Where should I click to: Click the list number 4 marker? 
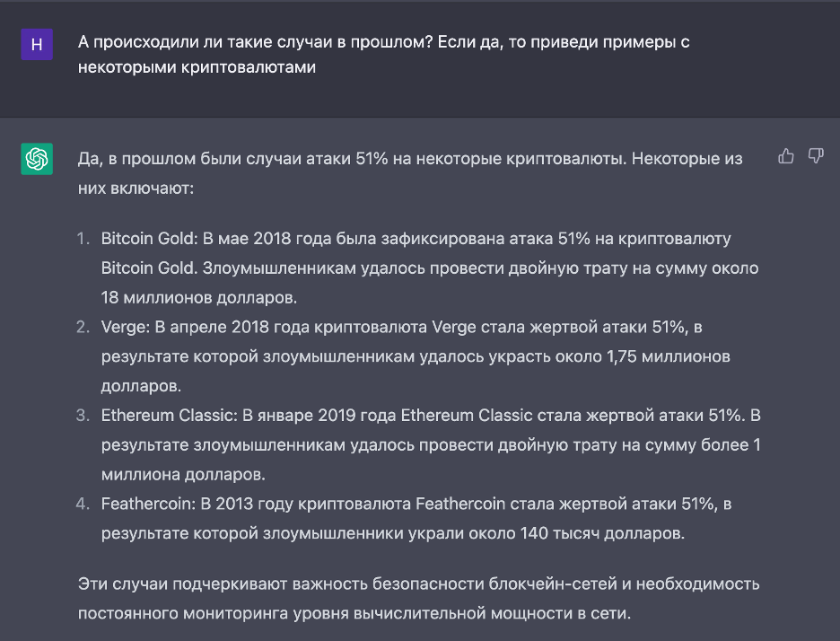point(83,504)
